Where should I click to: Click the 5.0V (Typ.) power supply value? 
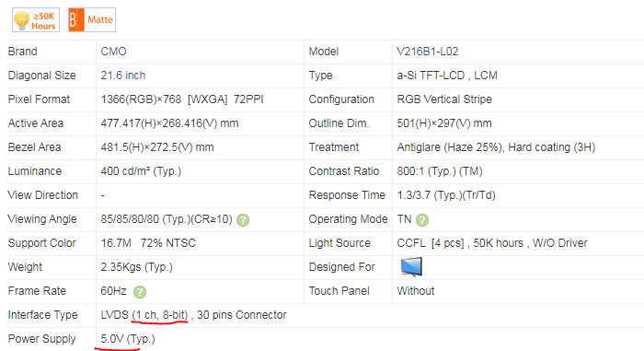[x=128, y=339]
